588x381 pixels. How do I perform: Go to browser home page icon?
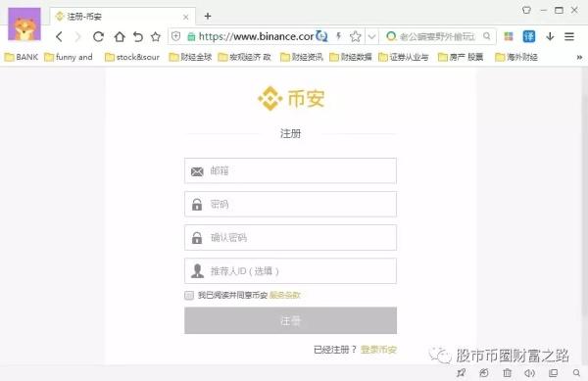tap(120, 36)
